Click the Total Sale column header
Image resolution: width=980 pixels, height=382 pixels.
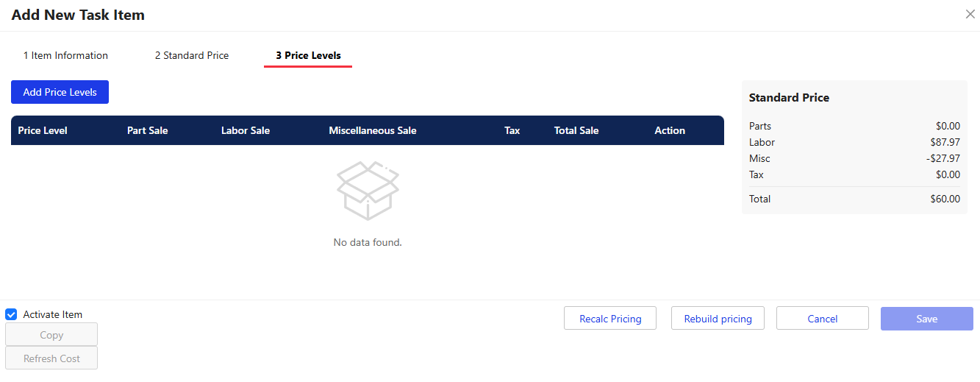(x=576, y=130)
